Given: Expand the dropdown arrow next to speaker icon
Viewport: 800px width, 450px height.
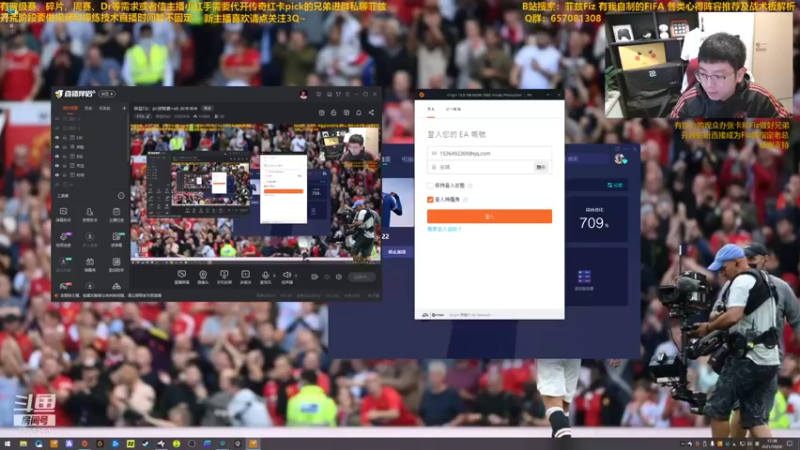Looking at the screenshot, I should (x=295, y=276).
